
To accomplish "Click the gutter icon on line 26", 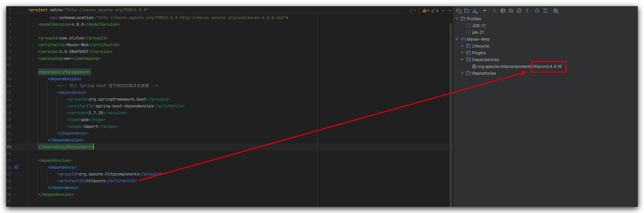I will (17, 167).
